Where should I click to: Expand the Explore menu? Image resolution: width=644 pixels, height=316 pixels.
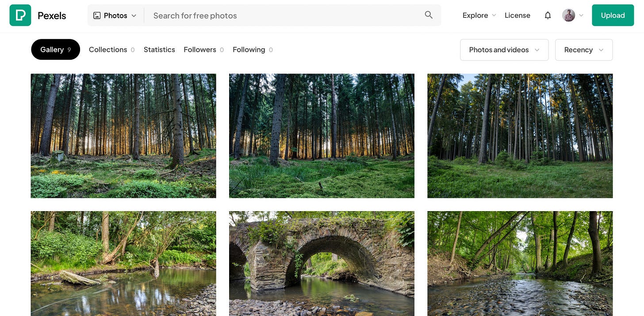click(x=479, y=15)
